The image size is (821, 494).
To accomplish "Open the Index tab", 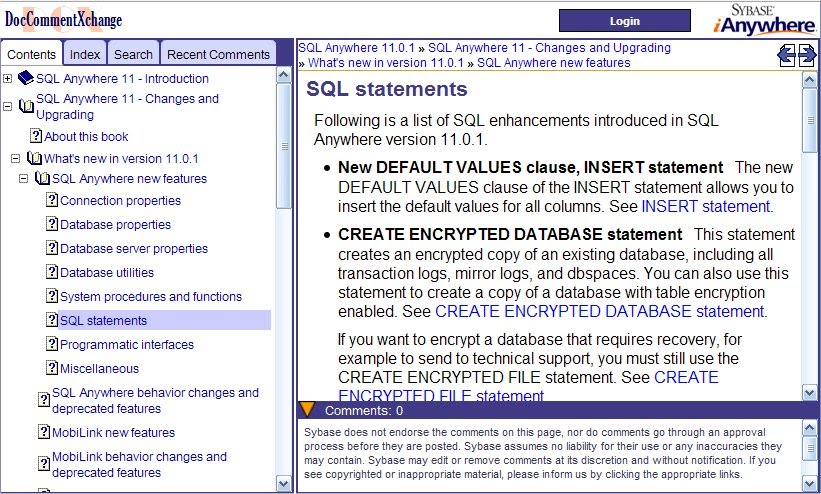I will click(x=85, y=53).
